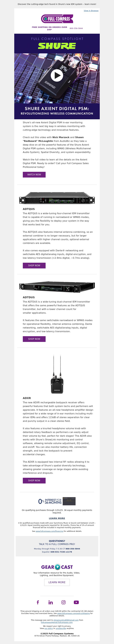This screenshot has width=114, height=644.
Task: Open the ADXR bodypack receiver image
Action: coord(57,374)
